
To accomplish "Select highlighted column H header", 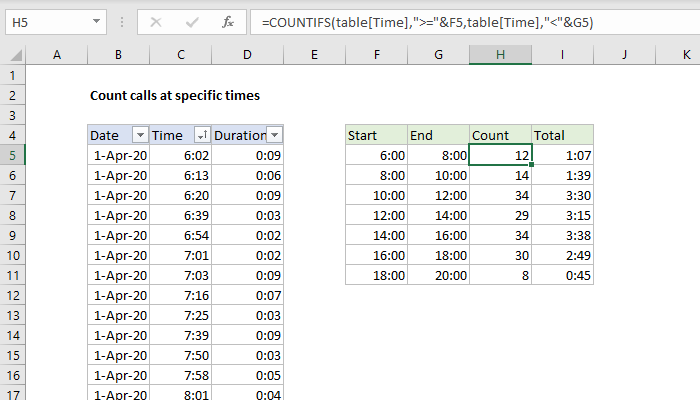I will click(x=500, y=55).
